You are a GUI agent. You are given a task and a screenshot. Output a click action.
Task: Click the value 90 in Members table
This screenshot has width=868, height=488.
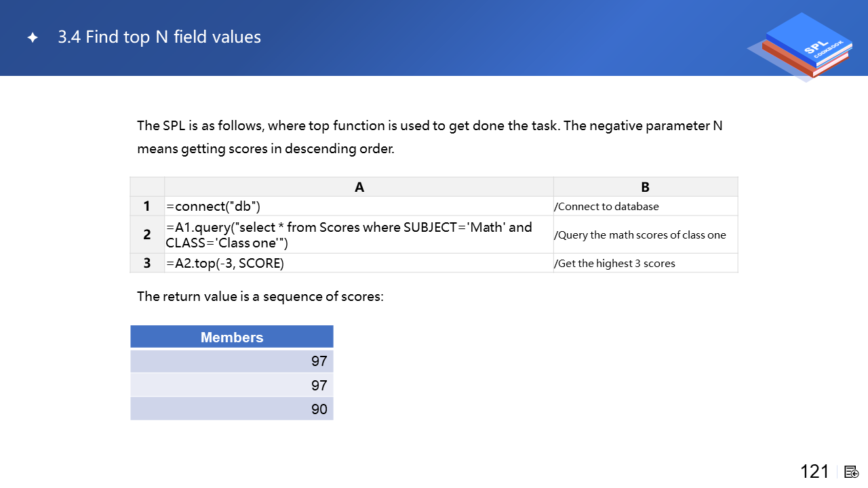(x=319, y=409)
